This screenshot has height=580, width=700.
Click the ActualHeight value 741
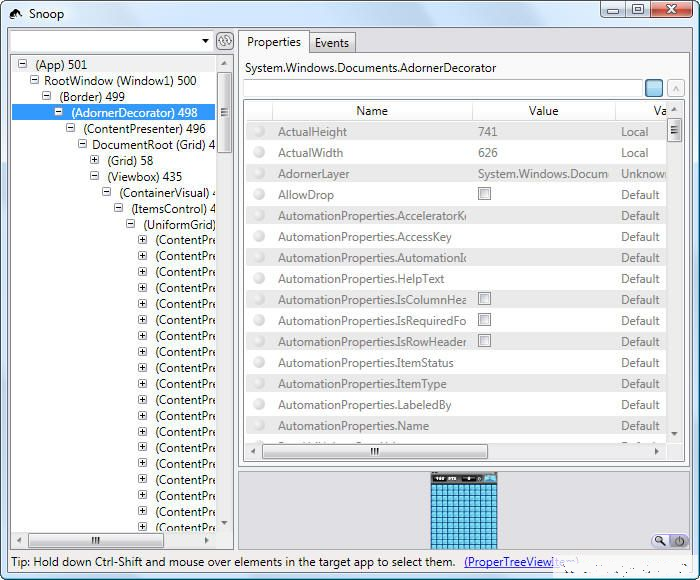(488, 132)
